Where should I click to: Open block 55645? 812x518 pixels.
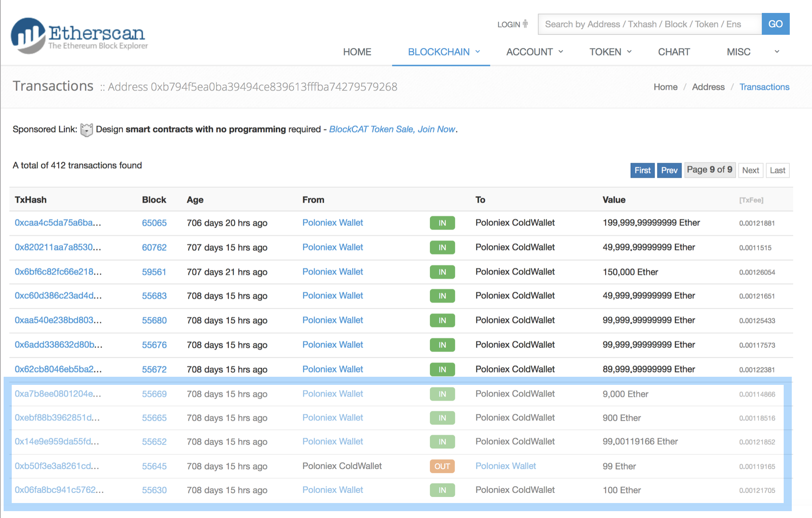(x=154, y=466)
